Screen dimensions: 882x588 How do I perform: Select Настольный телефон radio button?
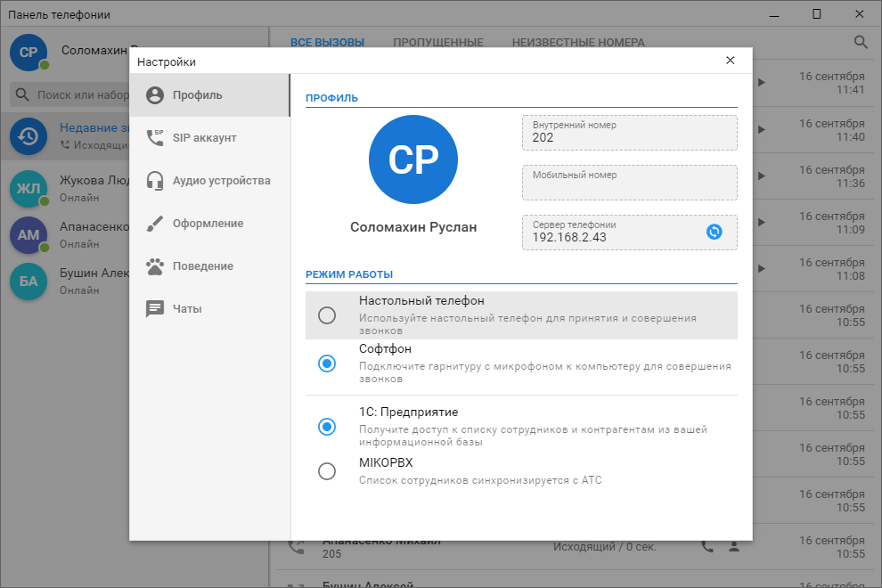point(327,315)
